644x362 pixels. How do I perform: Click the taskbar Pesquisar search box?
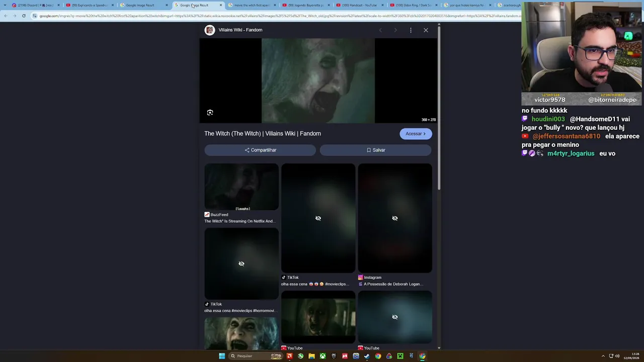(256, 356)
